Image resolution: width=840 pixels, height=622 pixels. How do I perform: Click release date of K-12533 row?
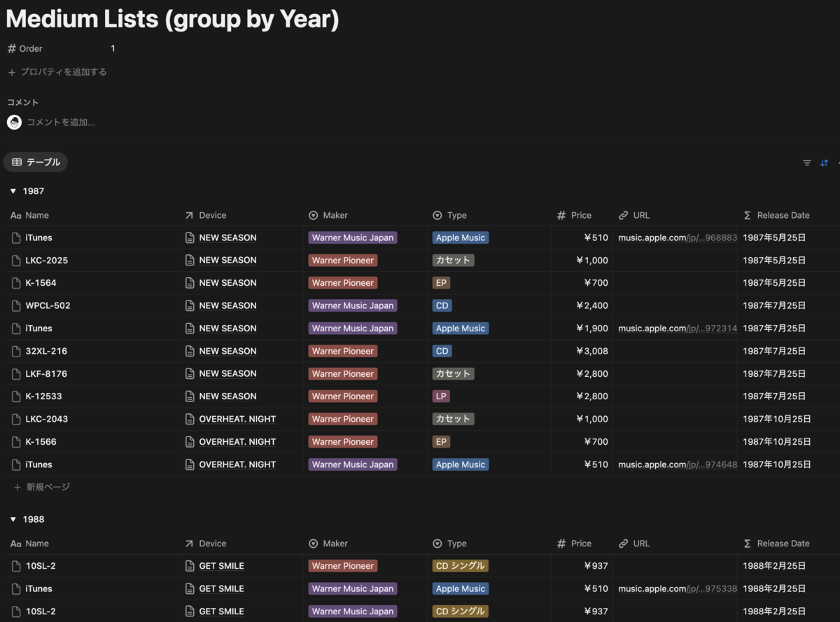click(774, 396)
